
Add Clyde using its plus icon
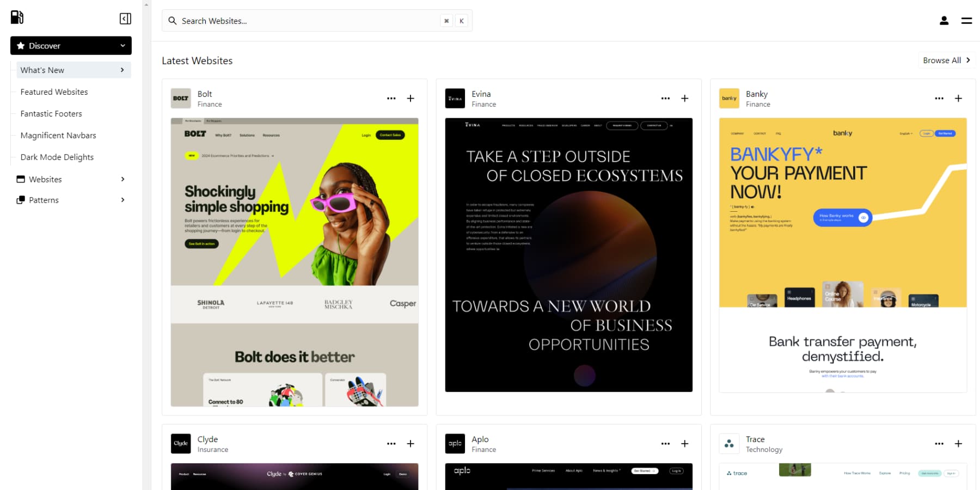pos(410,444)
